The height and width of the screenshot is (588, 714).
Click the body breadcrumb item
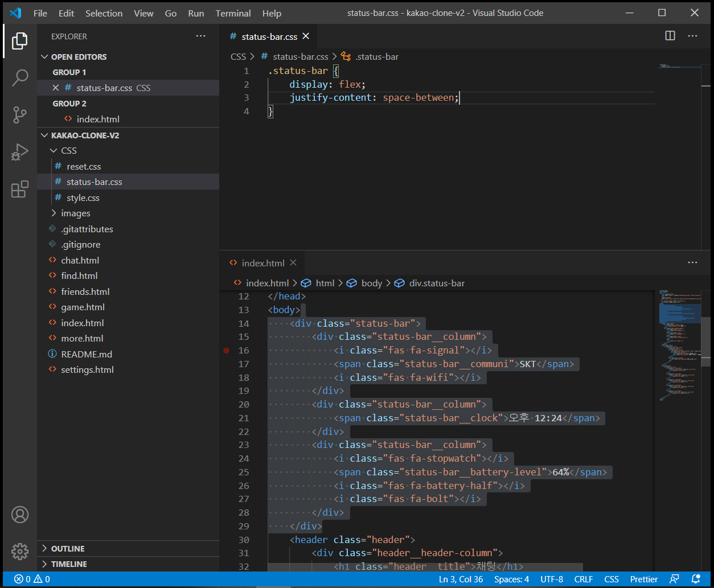point(365,283)
